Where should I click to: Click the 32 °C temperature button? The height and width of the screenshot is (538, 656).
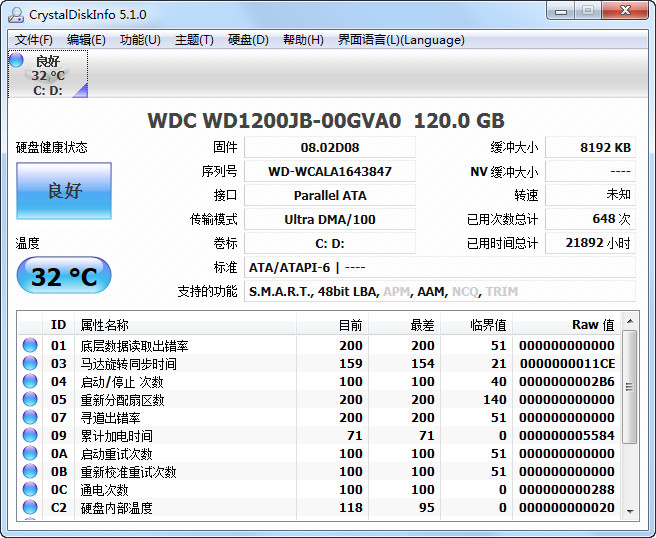pyautogui.click(x=64, y=276)
